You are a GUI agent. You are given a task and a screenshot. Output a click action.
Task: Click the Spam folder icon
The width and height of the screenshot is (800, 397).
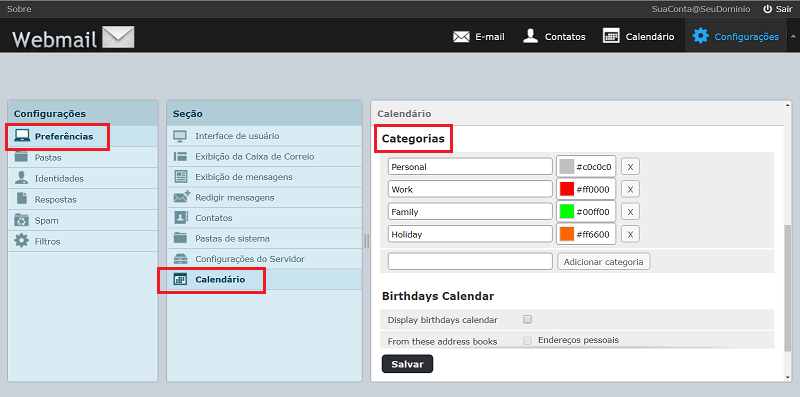[21, 220]
